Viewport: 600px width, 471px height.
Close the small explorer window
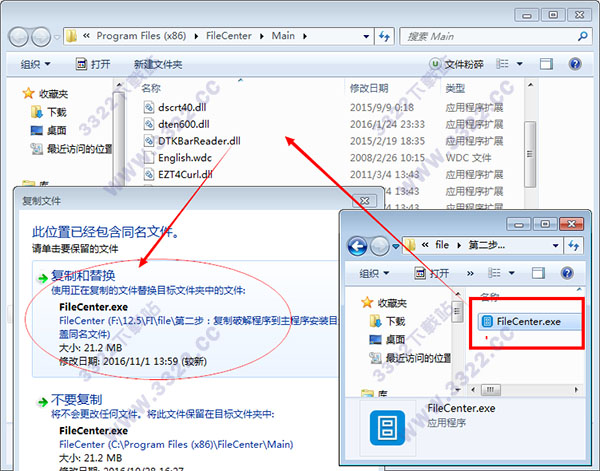pyautogui.click(x=571, y=224)
